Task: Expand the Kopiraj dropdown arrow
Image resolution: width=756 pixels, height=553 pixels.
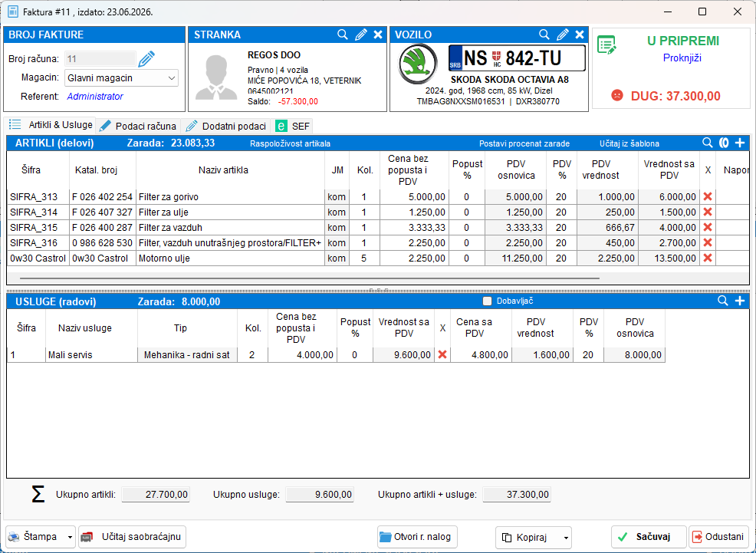Action: 566,538
